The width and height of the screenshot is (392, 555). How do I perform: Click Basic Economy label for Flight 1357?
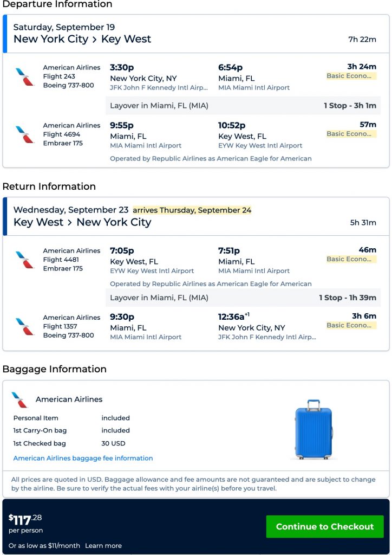coord(351,325)
